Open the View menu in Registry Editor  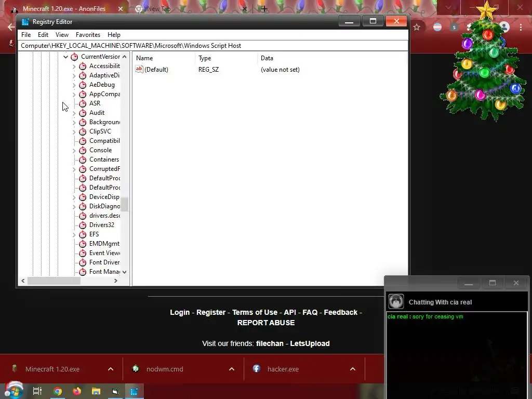[62, 35]
